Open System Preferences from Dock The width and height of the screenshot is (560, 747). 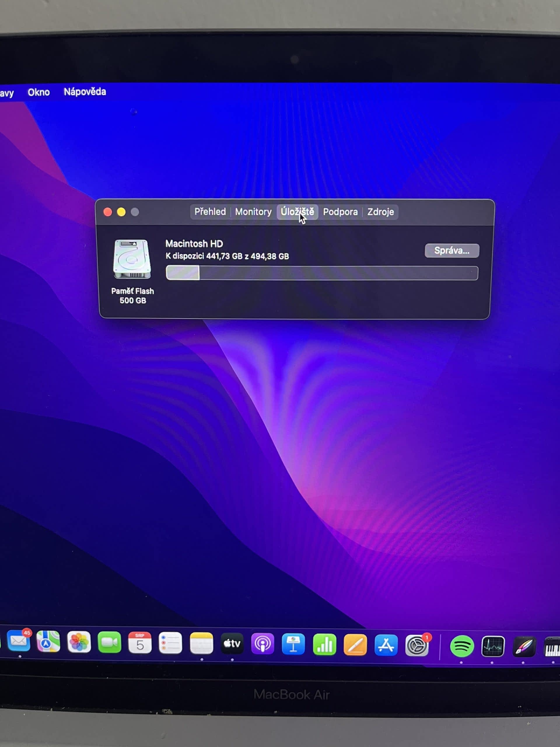(417, 646)
